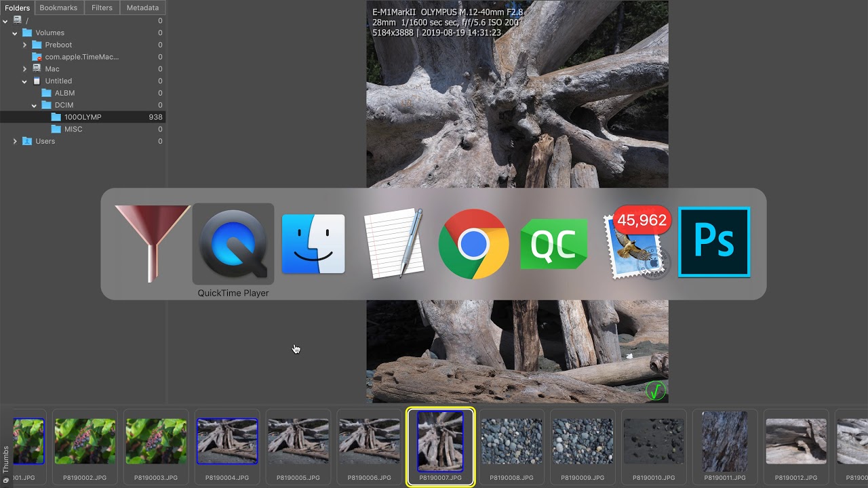Select the 100OLYMP folder name

point(83,117)
